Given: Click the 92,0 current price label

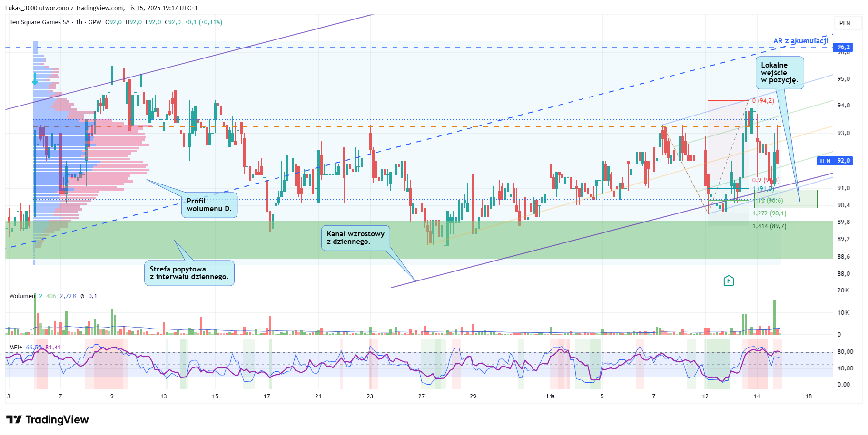Looking at the screenshot, I should coord(843,161).
